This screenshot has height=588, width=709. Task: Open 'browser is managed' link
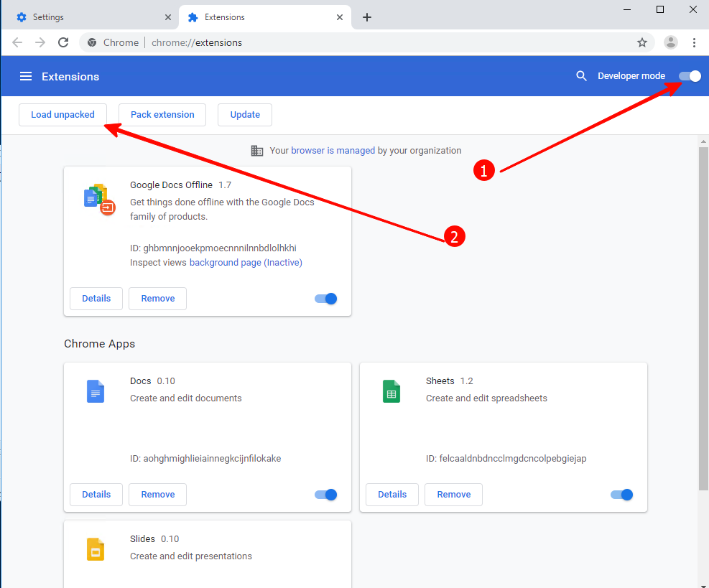pos(333,151)
